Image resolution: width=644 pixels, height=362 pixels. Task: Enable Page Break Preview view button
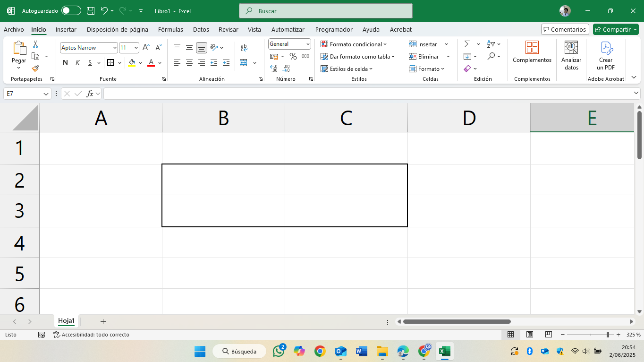pyautogui.click(x=549, y=335)
